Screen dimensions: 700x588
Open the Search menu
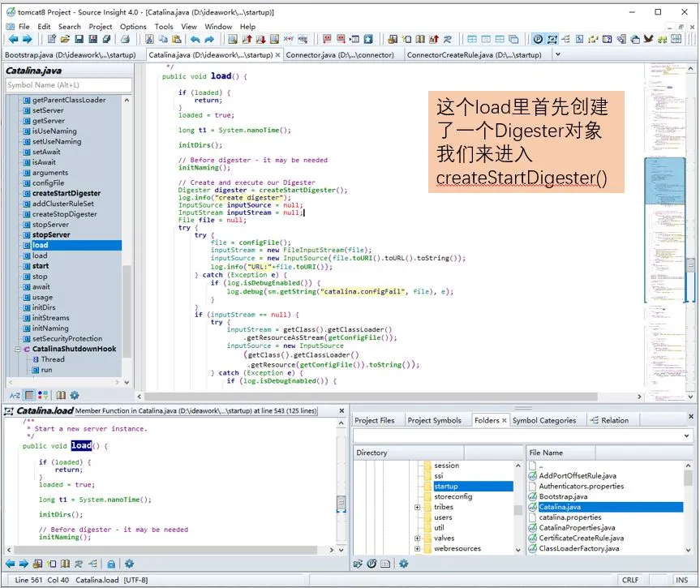point(70,27)
